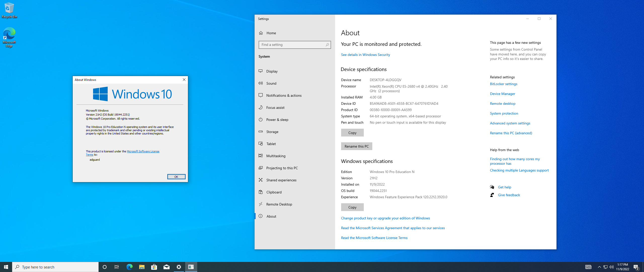Open File Explorer from the taskbar

pos(142,267)
